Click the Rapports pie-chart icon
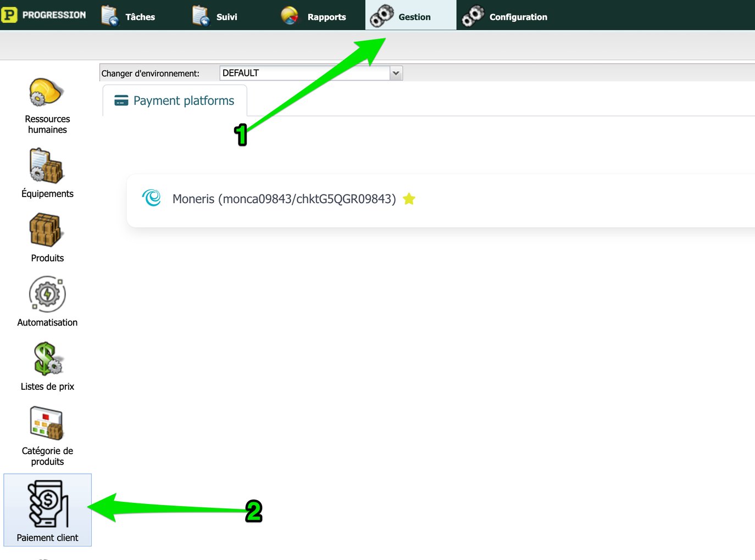 click(289, 15)
